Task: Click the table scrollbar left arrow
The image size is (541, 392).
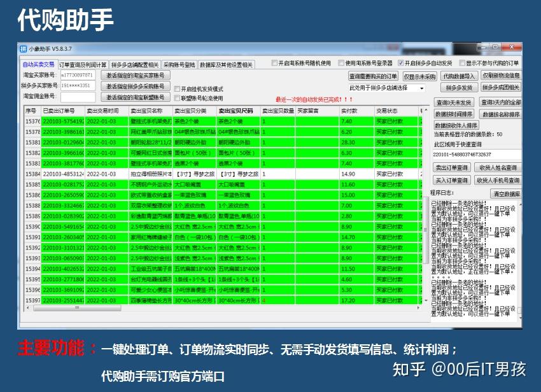Action: [28, 308]
